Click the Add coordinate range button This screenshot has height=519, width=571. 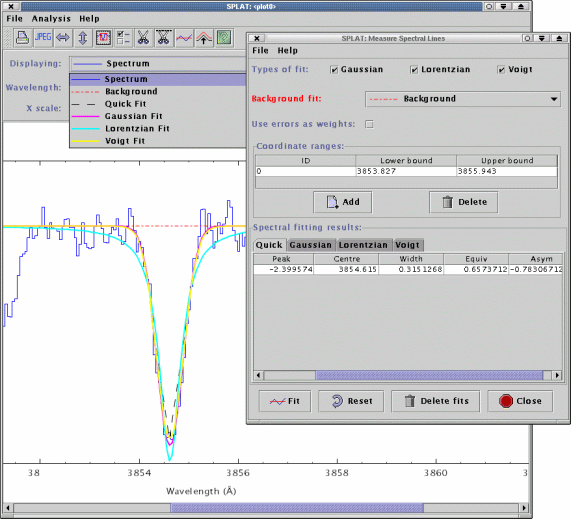pyautogui.click(x=343, y=202)
